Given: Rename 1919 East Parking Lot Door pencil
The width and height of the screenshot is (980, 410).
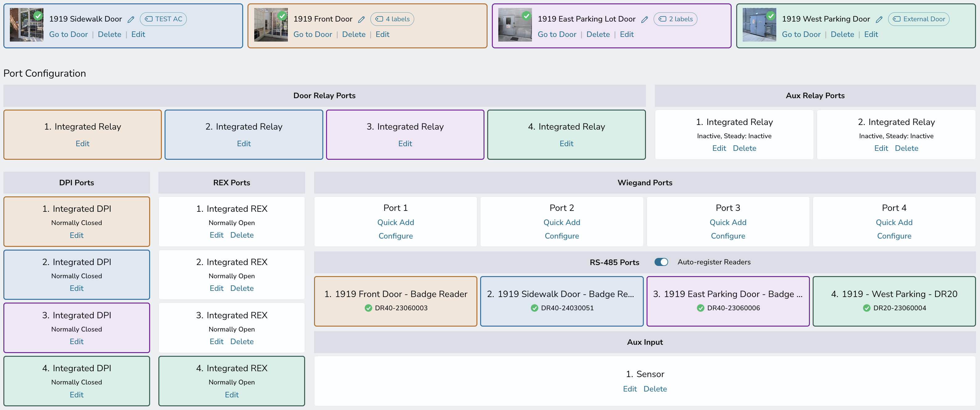Looking at the screenshot, I should (x=644, y=19).
